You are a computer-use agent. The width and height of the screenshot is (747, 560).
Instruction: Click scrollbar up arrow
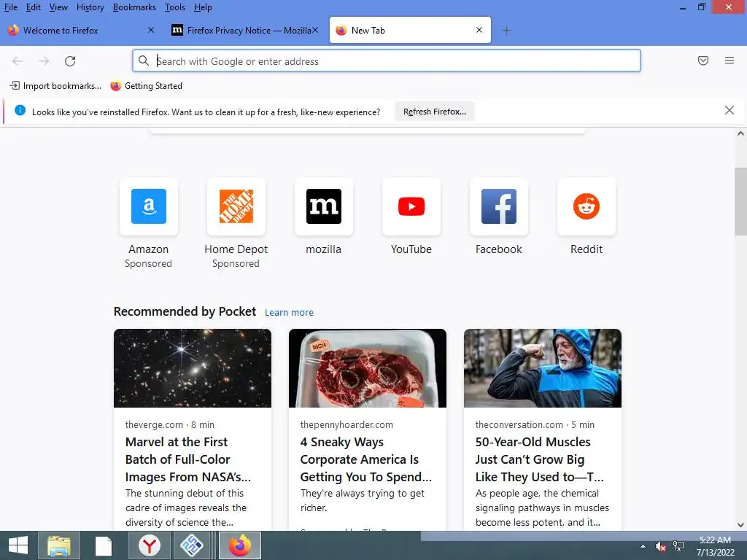(x=740, y=134)
